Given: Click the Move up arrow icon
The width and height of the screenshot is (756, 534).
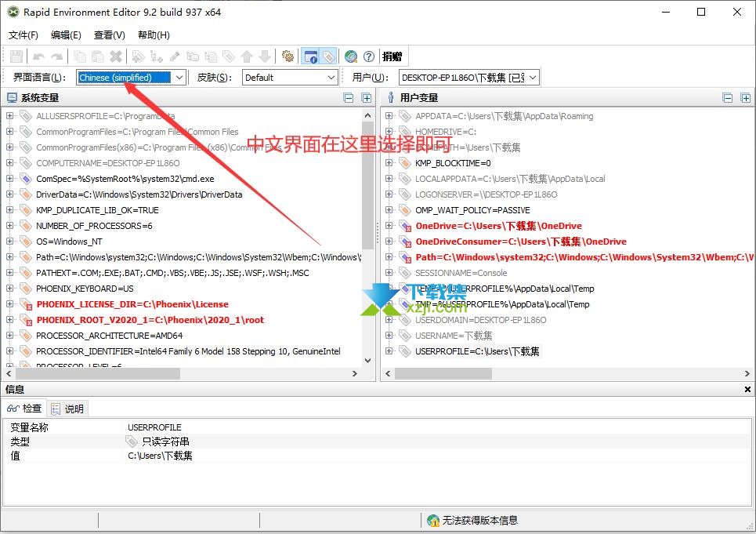Looking at the screenshot, I should point(247,56).
